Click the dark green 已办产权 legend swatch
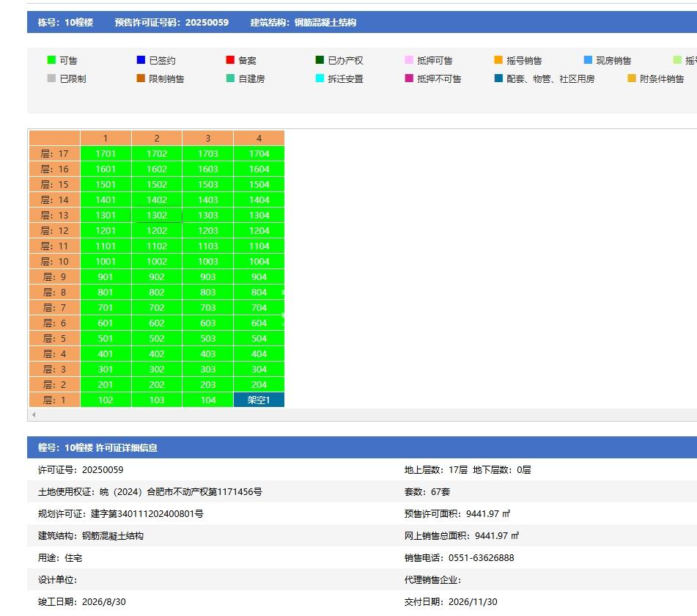This screenshot has height=616, width=697. (320, 60)
